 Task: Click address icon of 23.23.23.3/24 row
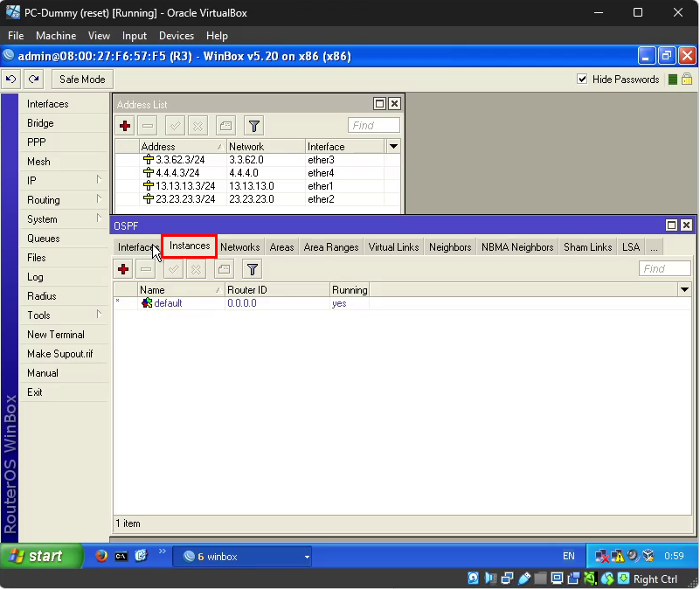point(149,199)
